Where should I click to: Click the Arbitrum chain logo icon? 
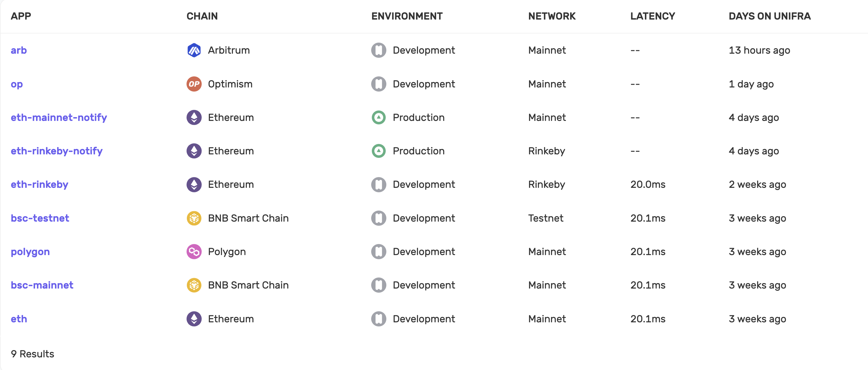tap(194, 50)
